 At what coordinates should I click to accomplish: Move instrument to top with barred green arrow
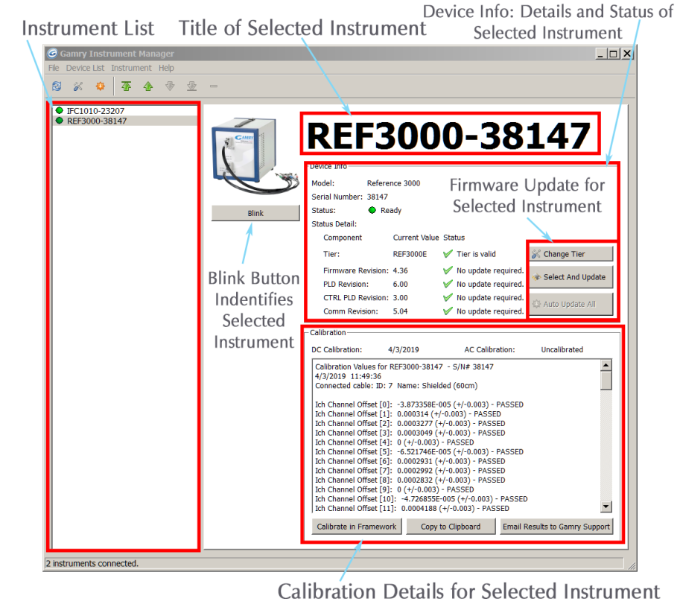[126, 86]
